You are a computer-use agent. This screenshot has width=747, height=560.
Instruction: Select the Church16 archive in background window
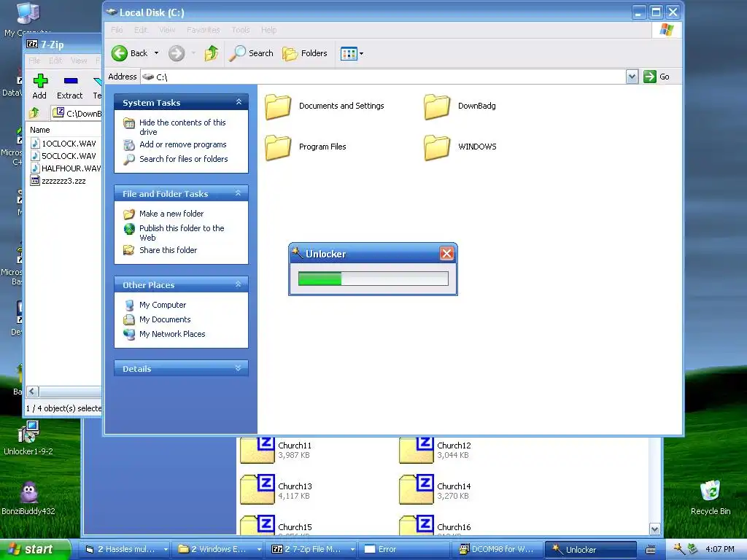click(436, 526)
